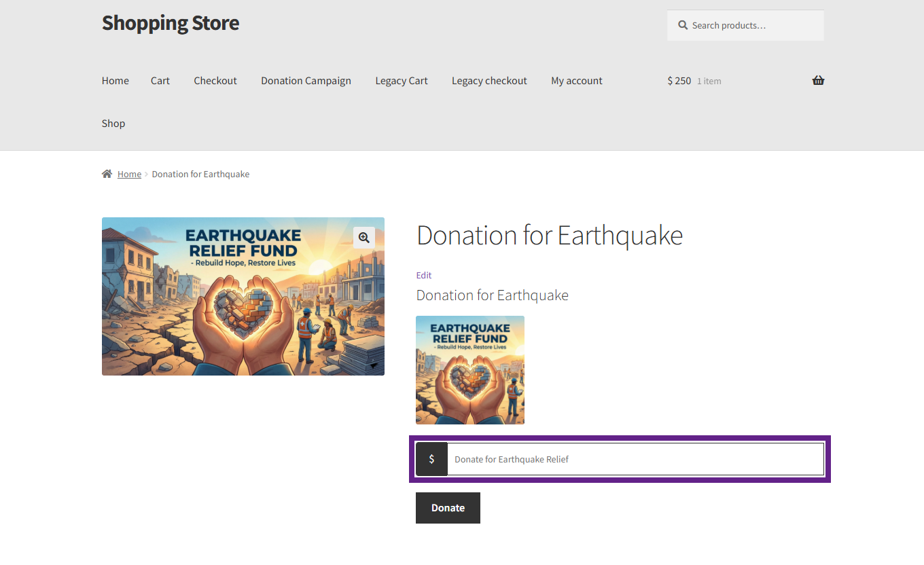Click the Home breadcrumb link
This screenshot has width=924, height=565.
[x=129, y=175]
